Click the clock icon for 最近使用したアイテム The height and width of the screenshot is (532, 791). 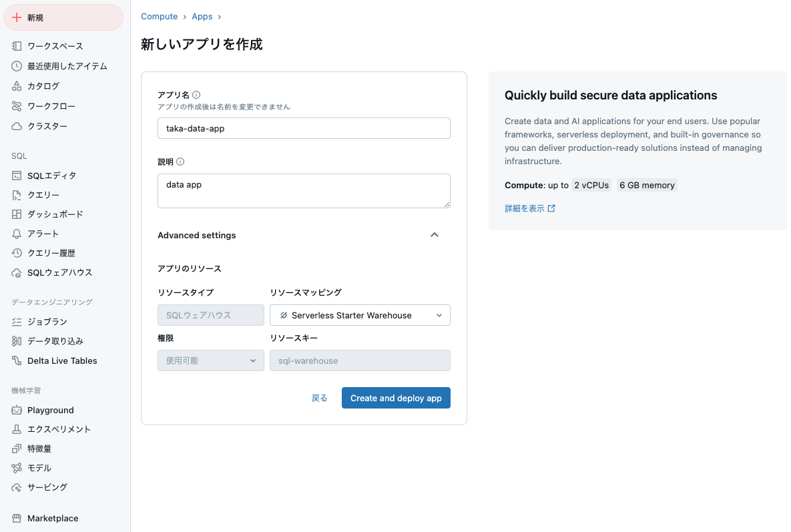point(17,66)
